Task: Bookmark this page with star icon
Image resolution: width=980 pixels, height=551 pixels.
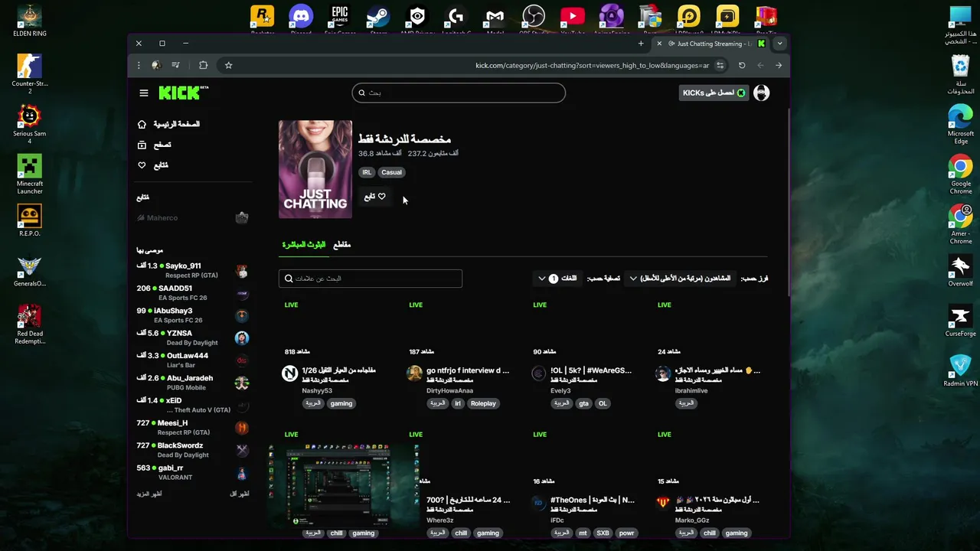Action: pos(228,65)
